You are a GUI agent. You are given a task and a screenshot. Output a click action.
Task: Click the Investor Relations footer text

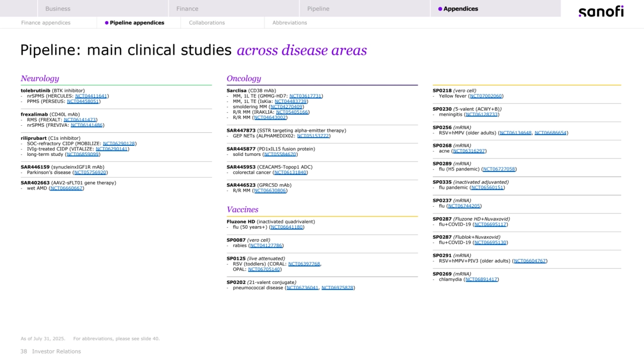[x=56, y=351]
